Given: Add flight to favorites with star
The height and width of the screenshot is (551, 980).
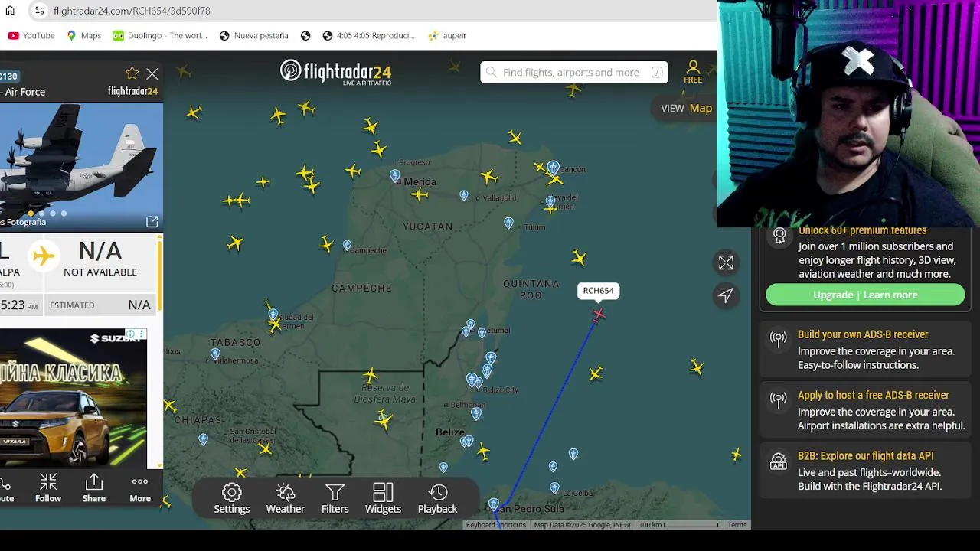Looking at the screenshot, I should click(132, 73).
